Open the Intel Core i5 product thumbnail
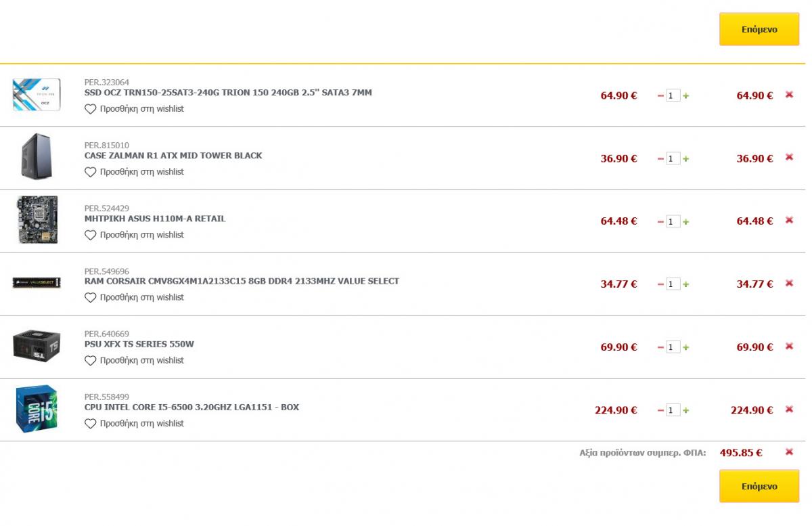The width and height of the screenshot is (812, 526). (37, 409)
